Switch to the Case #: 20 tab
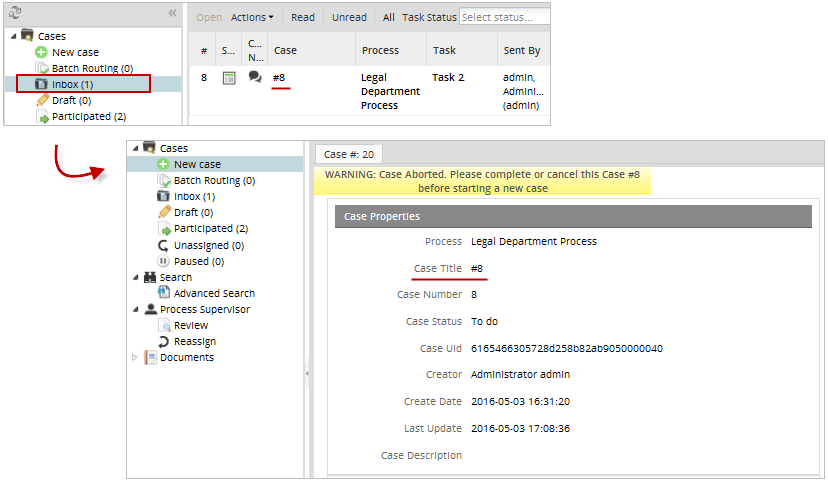Image resolution: width=828 pixels, height=481 pixels. 349,154
